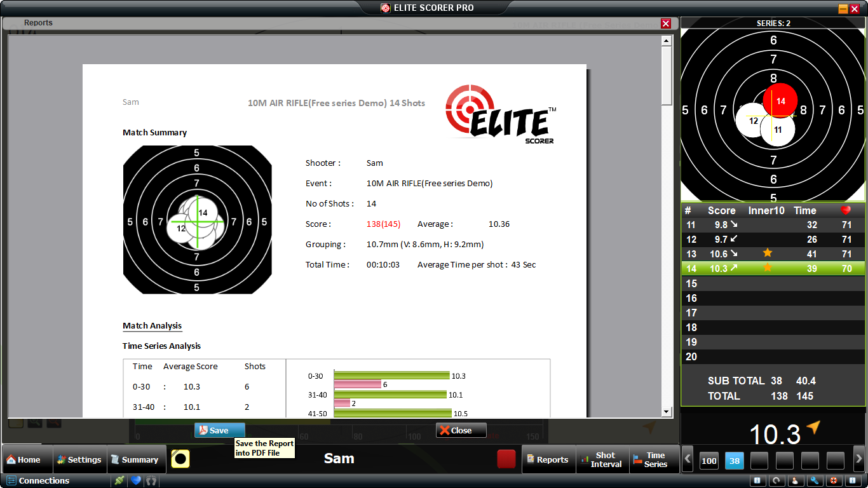Select shot 13 row scoring 10.6

(x=773, y=254)
